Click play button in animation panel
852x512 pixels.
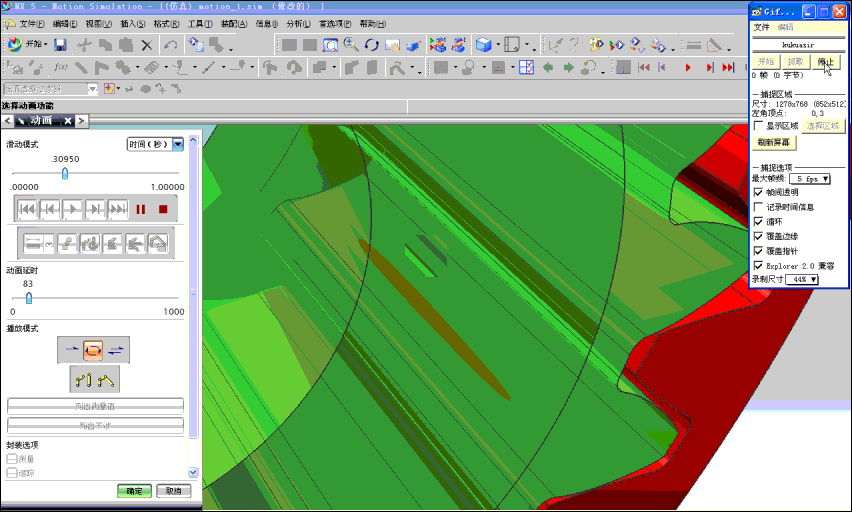72,209
